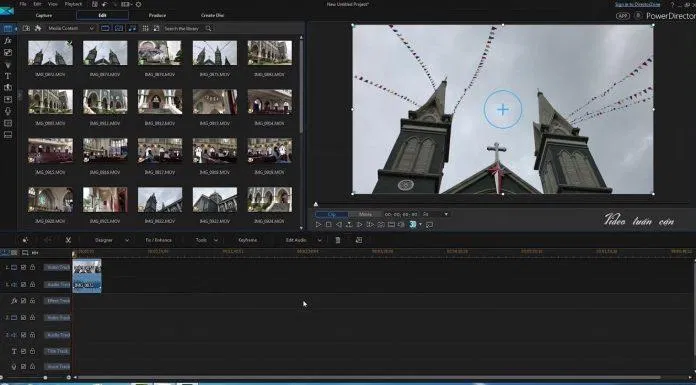Image resolution: width=696 pixels, height=385 pixels.
Task: Open the Audio Mixing Room icon
Action: (x=8, y=99)
